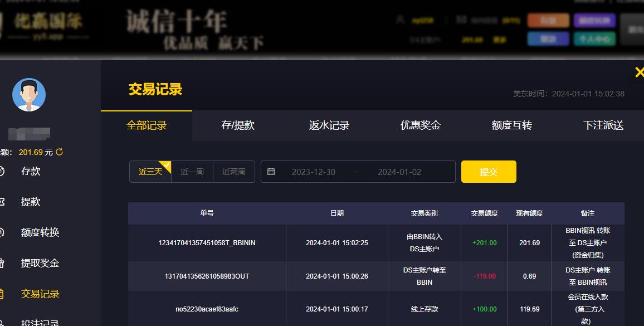
Task: Click the 0.69 balance cell
Action: (x=529, y=276)
